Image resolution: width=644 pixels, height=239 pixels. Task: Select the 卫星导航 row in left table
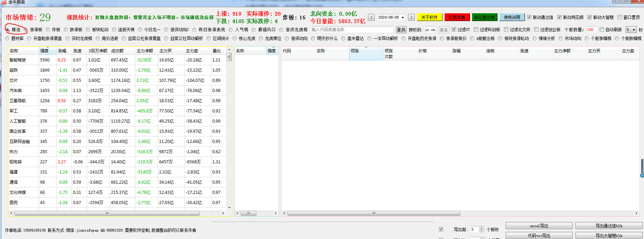pyautogui.click(x=117, y=101)
